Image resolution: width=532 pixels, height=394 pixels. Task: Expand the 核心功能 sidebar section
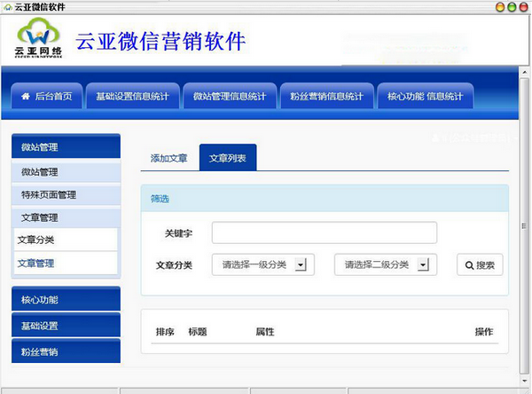click(66, 299)
